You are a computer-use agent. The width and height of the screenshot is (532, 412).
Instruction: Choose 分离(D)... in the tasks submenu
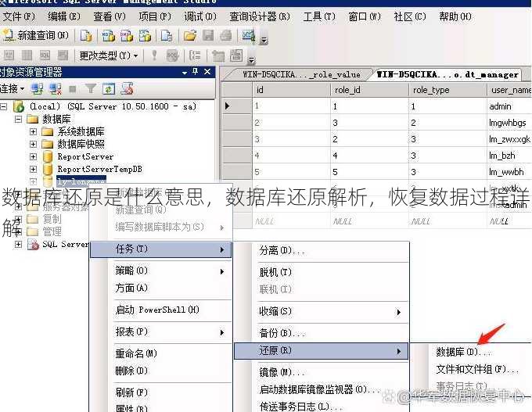322,251
